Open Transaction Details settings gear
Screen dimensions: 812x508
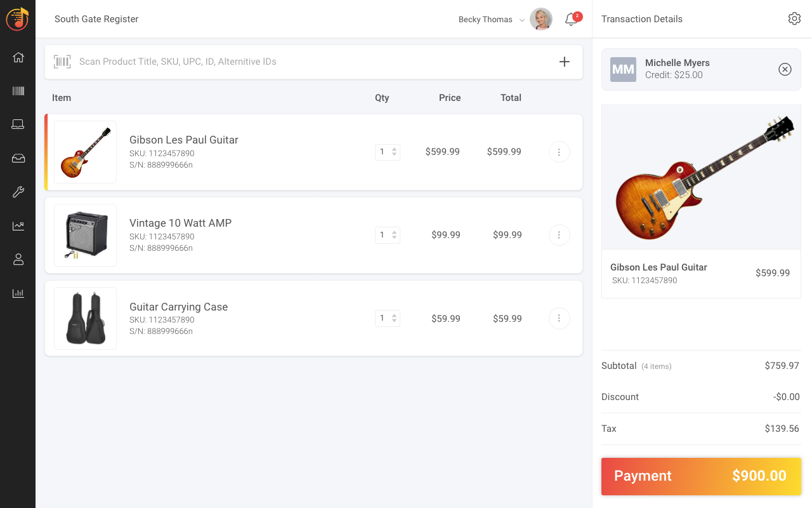794,19
